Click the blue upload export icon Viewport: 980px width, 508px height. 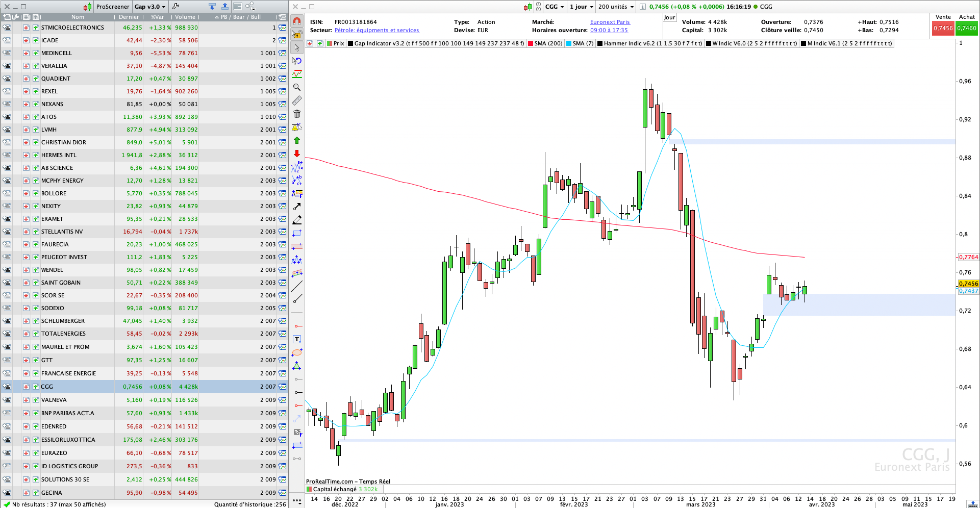pos(225,6)
